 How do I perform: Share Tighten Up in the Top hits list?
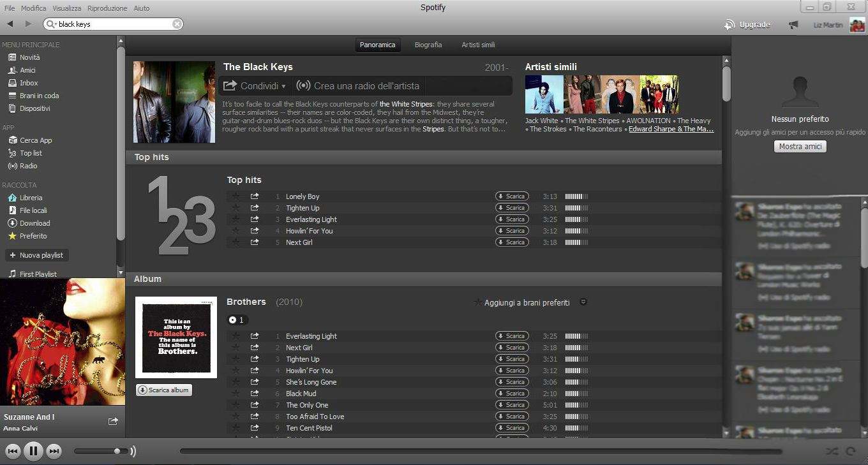pos(255,208)
